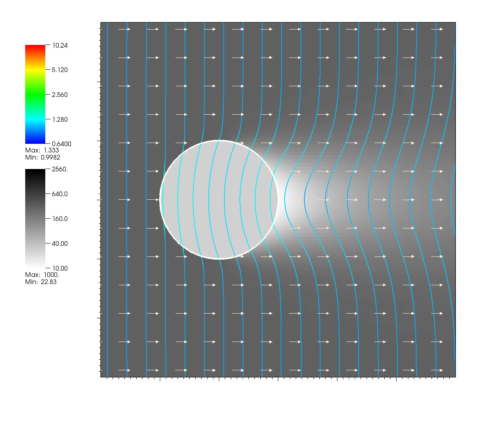This screenshot has height=444, width=504.
Task: Click the 'Max: 1000.' text
Action: point(42,275)
